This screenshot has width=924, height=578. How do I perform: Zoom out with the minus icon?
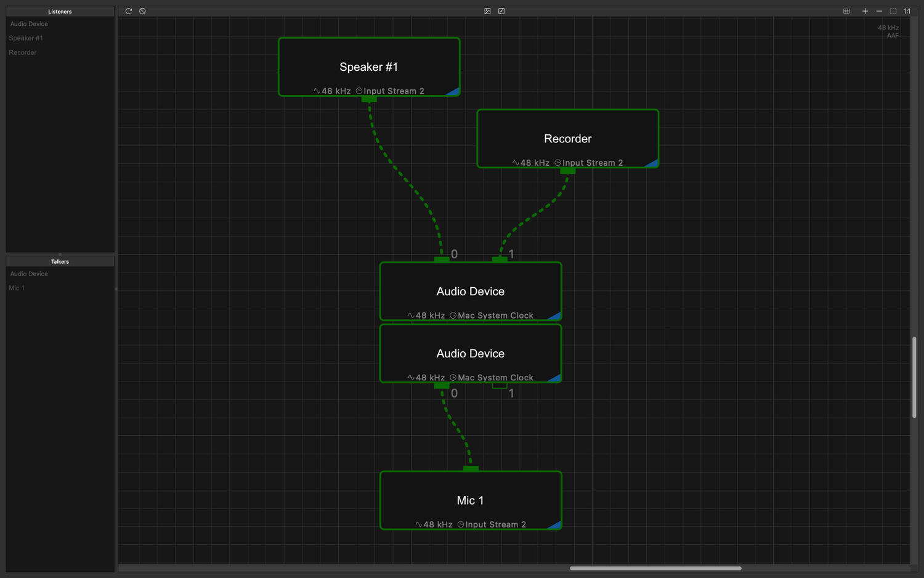[x=879, y=11]
